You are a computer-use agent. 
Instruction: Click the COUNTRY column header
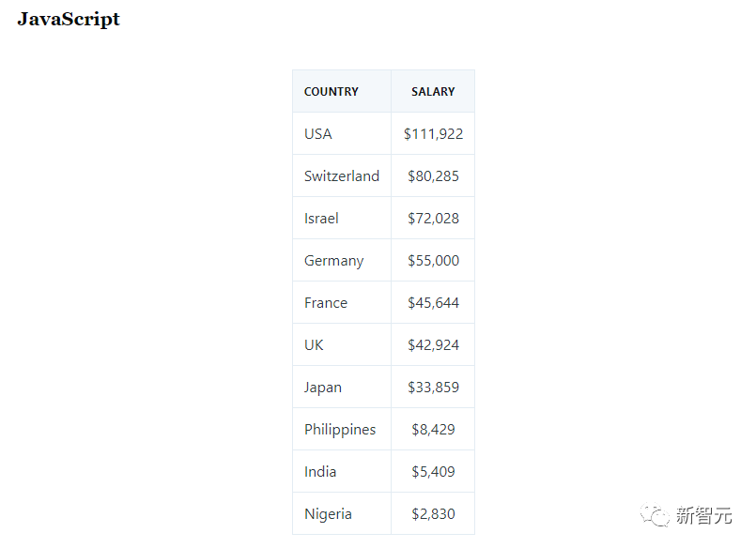(332, 92)
